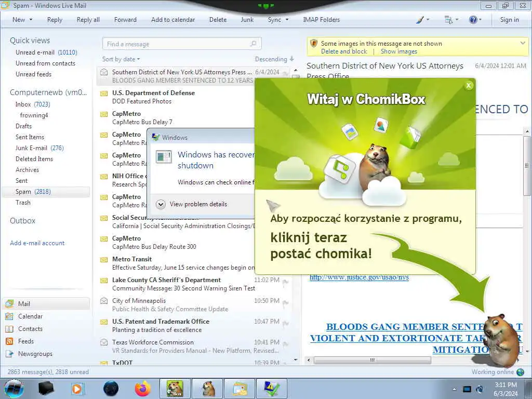
Task: Click the taskbar clock showing 3:11 PM
Action: pos(506,389)
